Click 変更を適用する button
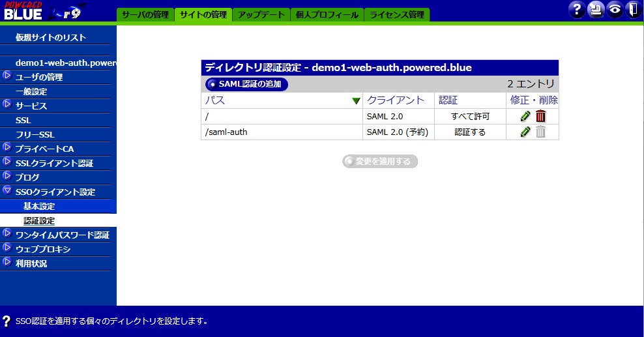 click(x=380, y=161)
